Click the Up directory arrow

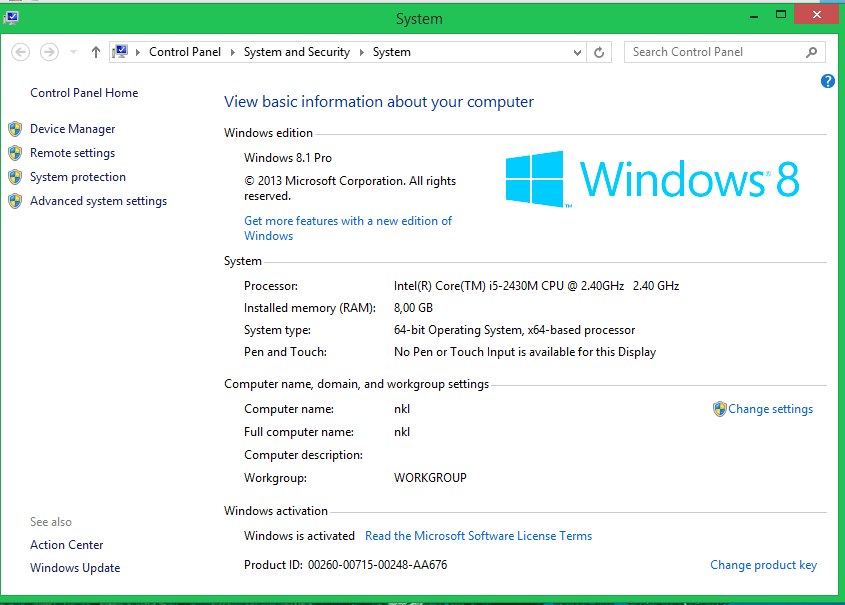pyautogui.click(x=96, y=52)
